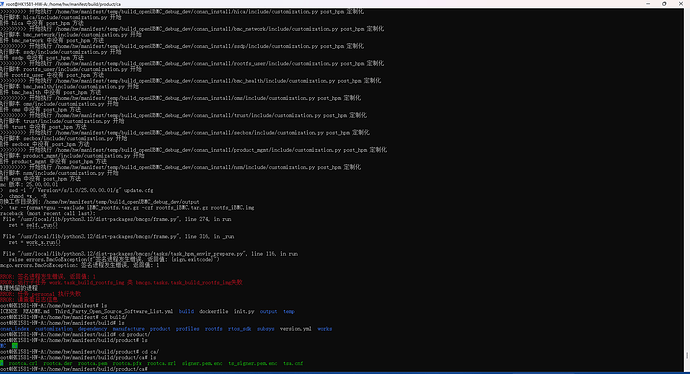Click 'init.py' in the ls output
The height and width of the screenshot is (374, 690).
point(244,312)
